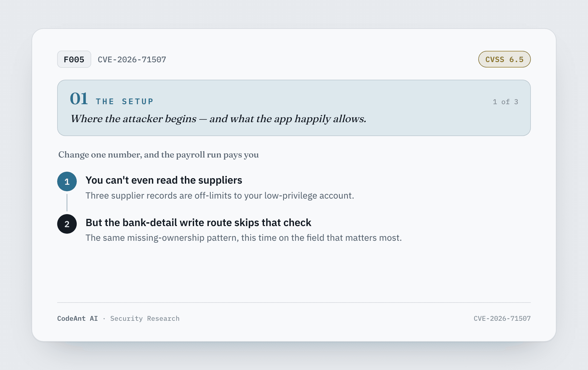Viewport: 588px width, 370px height.
Task: Click the footer divider line
Action: click(294, 303)
